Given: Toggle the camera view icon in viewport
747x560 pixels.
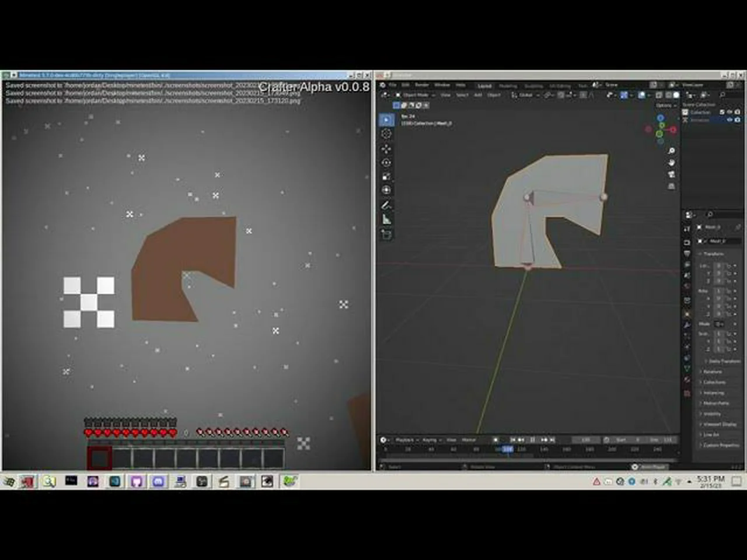Looking at the screenshot, I should (671, 174).
